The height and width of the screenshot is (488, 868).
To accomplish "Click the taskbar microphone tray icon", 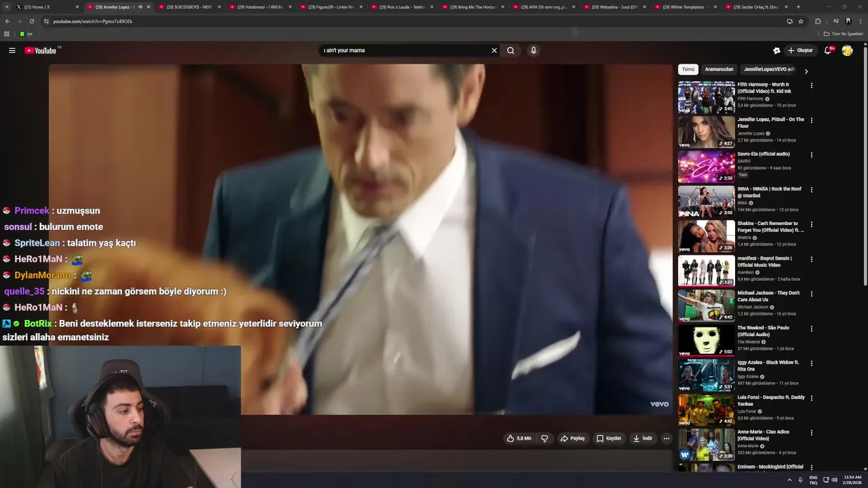I will 800,480.
